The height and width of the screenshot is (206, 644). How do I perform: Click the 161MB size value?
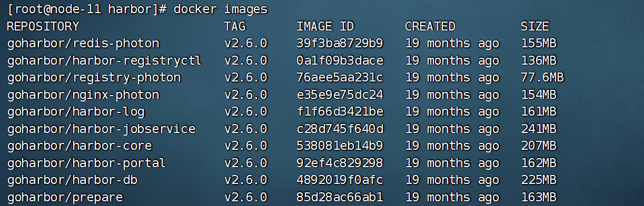pyautogui.click(x=539, y=112)
